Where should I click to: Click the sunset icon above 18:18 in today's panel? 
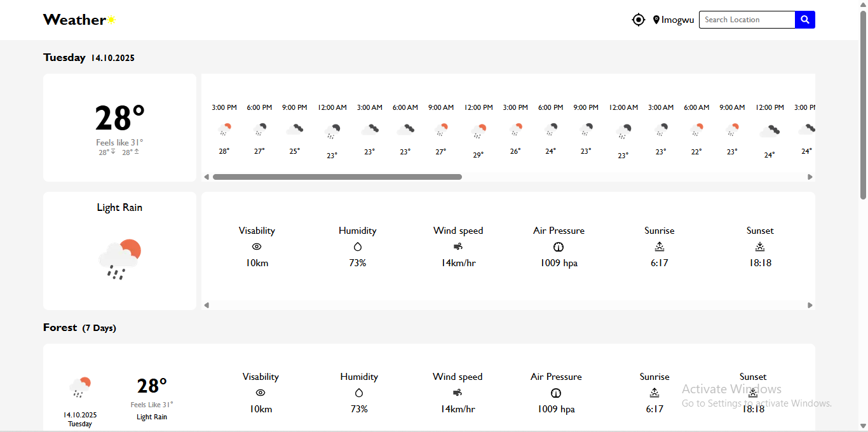point(760,246)
